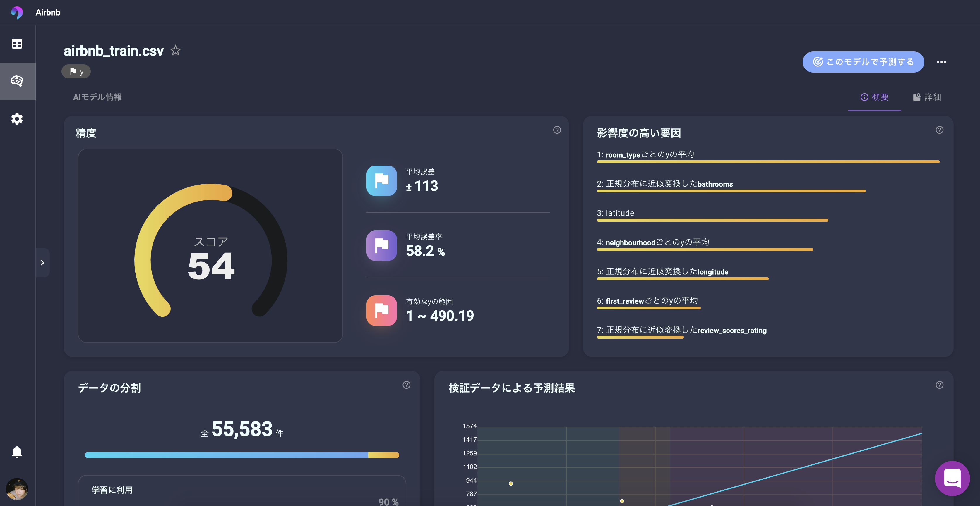This screenshot has width=980, height=506.
Task: Click the '6: first_reviewごとのyの平均' factor
Action: click(x=647, y=301)
